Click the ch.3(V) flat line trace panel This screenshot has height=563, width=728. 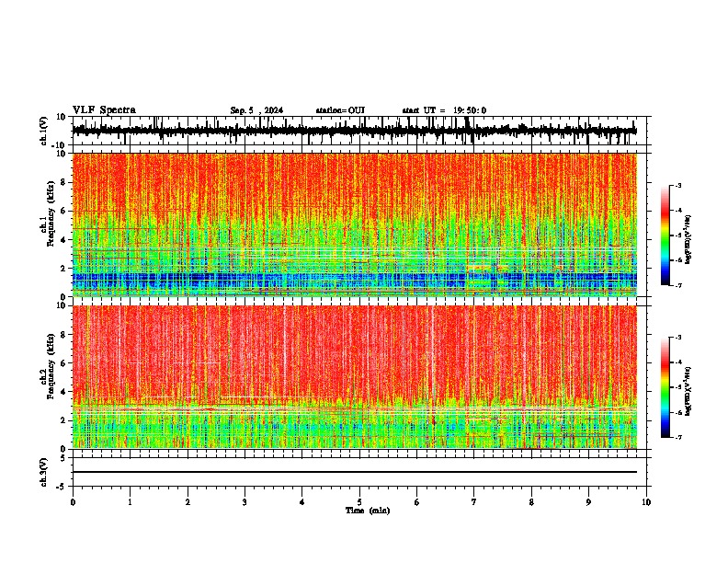pos(359,472)
